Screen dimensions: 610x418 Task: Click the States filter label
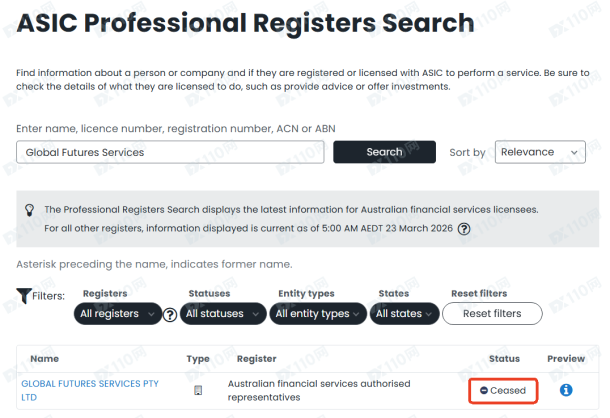point(394,293)
